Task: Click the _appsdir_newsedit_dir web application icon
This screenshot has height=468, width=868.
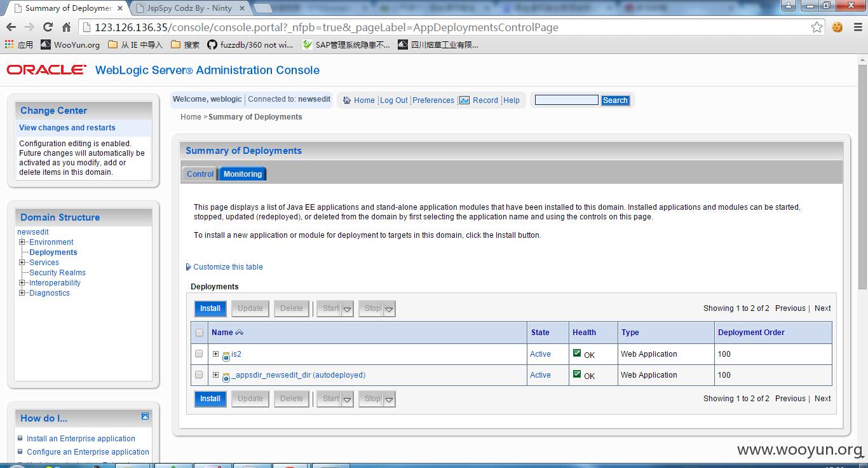Action: 226,377
